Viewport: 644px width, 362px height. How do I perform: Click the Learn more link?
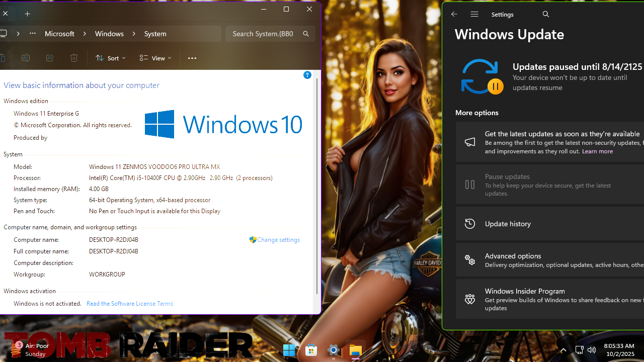coord(597,151)
